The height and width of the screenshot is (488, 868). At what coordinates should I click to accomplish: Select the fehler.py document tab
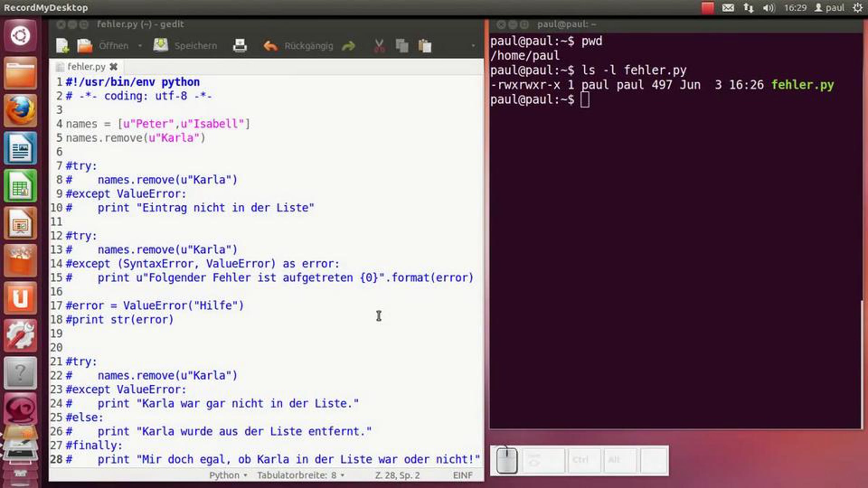[x=86, y=67]
